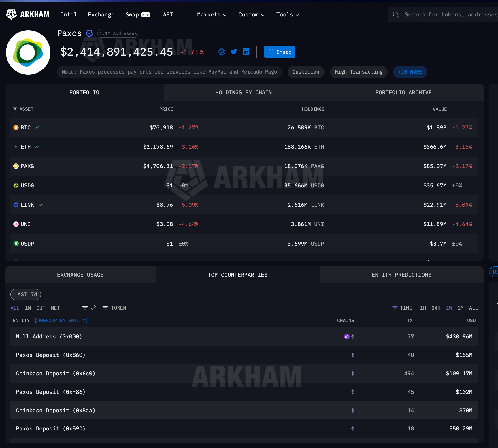Image resolution: width=498 pixels, height=448 pixels.
Task: Click the BTC price trend chart icon
Action: [x=37, y=127]
